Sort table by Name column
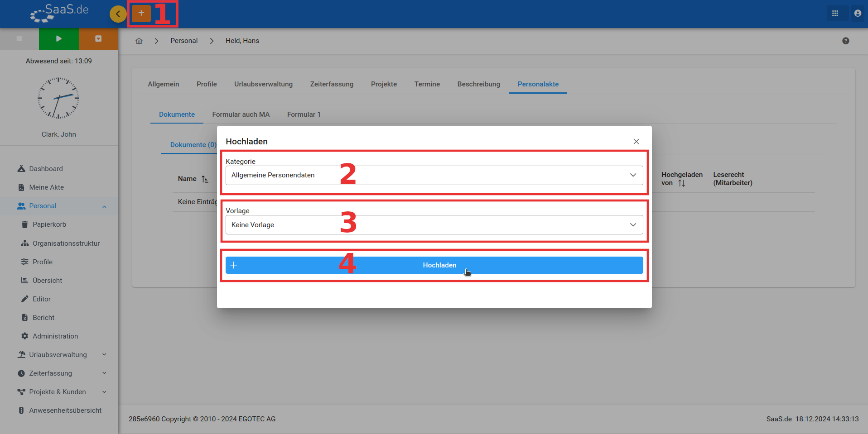This screenshot has width=868, height=434. pyautogui.click(x=193, y=179)
